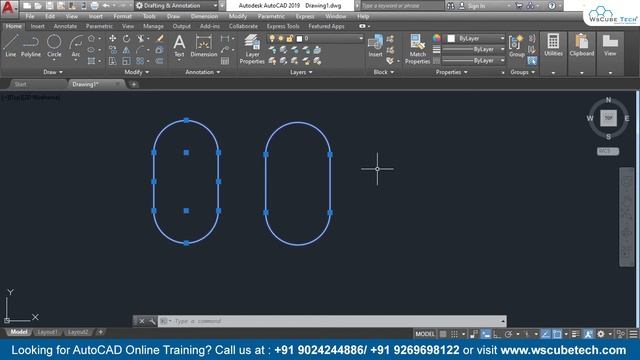Open Layer Properties manager
The height and width of the screenshot is (360, 640).
(252, 49)
